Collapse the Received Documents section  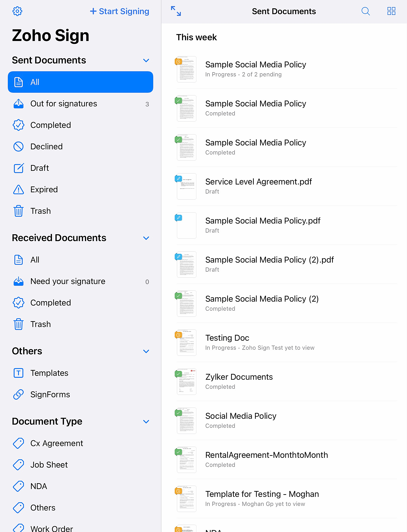[146, 238]
